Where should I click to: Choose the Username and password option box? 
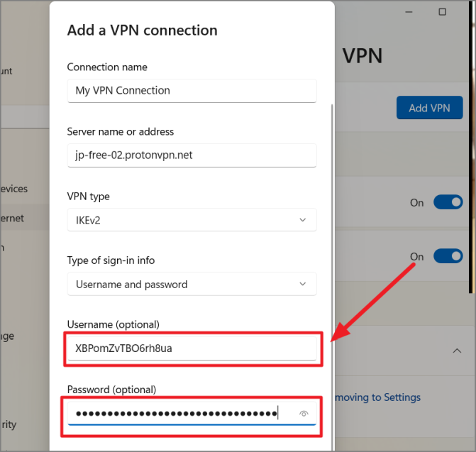(x=192, y=284)
